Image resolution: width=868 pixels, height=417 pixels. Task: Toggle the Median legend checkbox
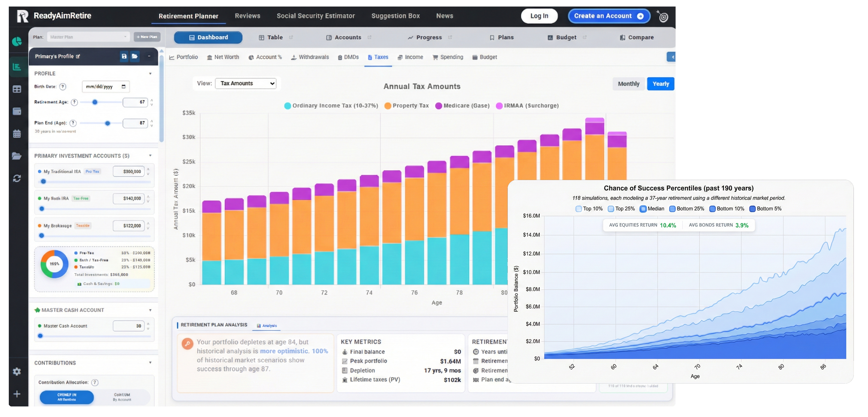tap(643, 209)
